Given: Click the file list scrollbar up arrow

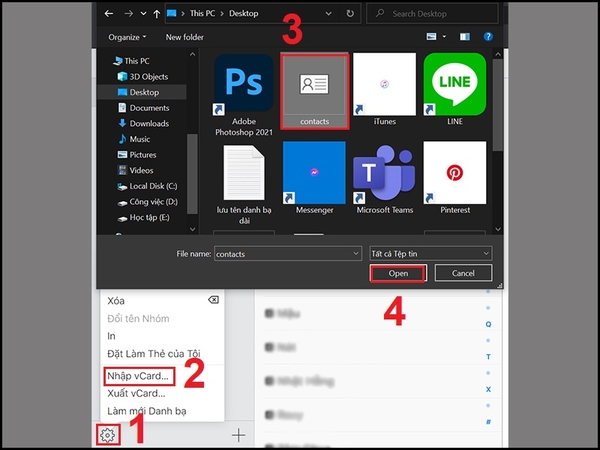Looking at the screenshot, I should [x=497, y=54].
